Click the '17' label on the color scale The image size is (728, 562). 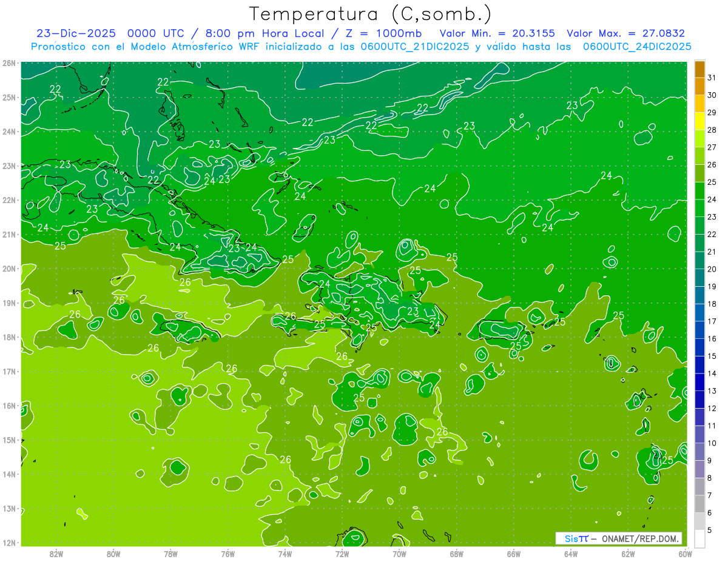point(712,321)
